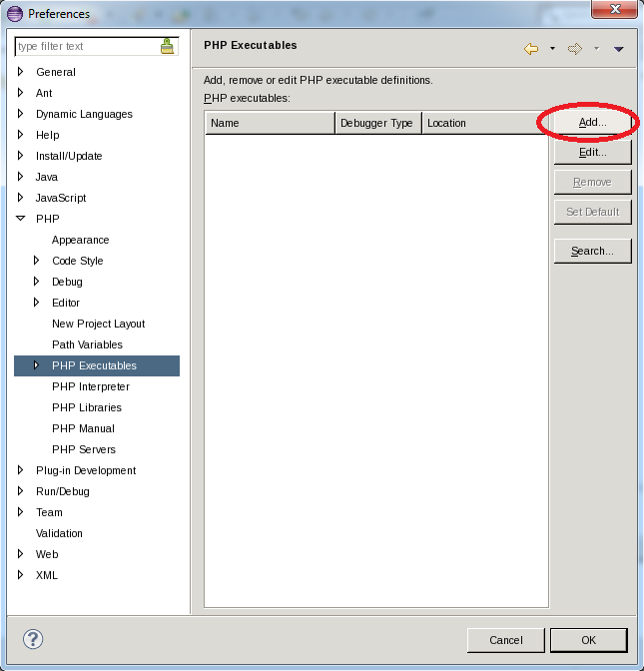Select the Code Style label
Viewport: 644px width, 671px height.
click(x=78, y=261)
